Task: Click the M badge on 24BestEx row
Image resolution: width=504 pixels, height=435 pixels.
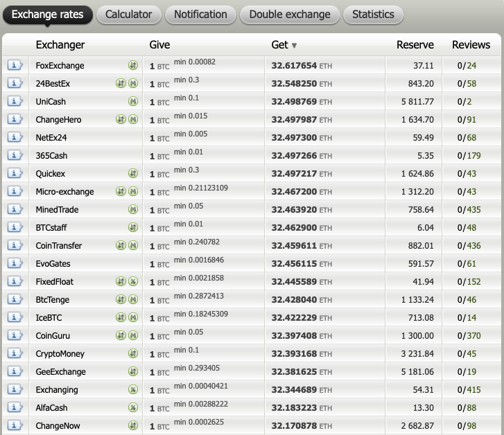Action: coord(133,84)
